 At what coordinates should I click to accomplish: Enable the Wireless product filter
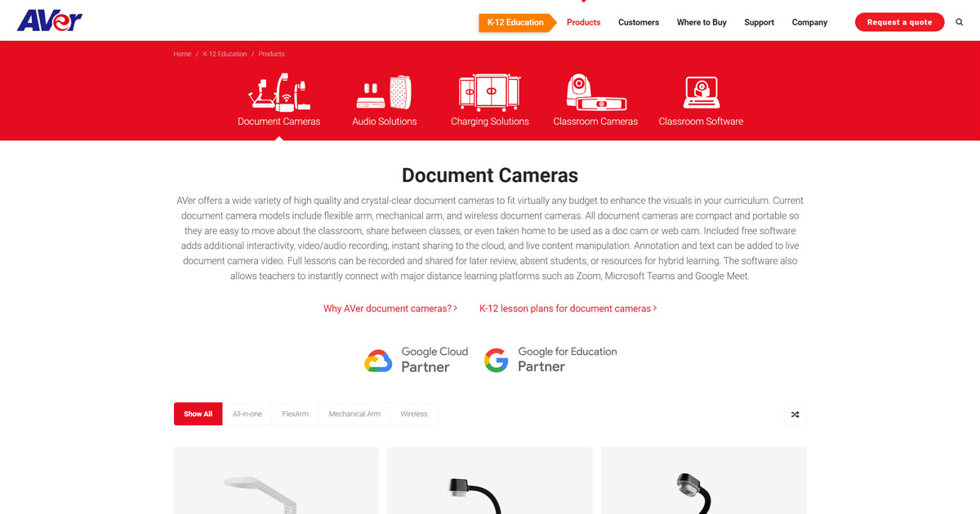414,414
